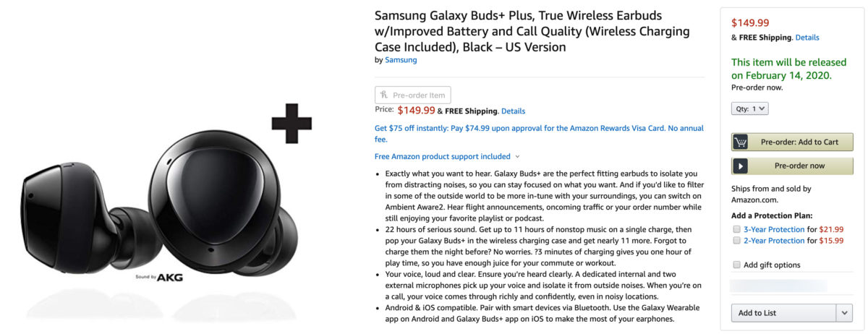Click the play arrow icon on Pre-order now

[x=740, y=166]
